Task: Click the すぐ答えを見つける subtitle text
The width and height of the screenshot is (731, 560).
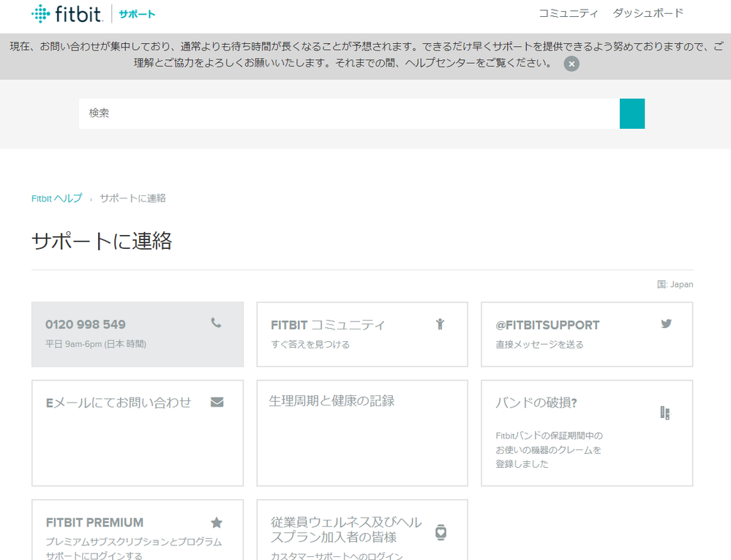Action: 310,345
